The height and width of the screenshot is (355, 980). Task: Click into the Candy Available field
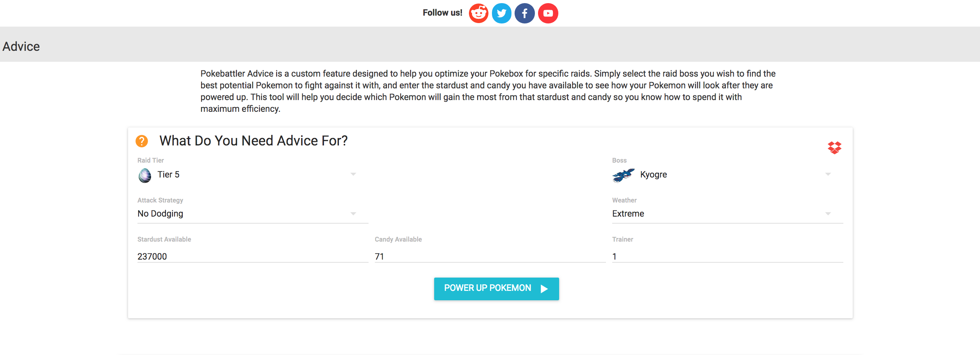pyautogui.click(x=490, y=256)
